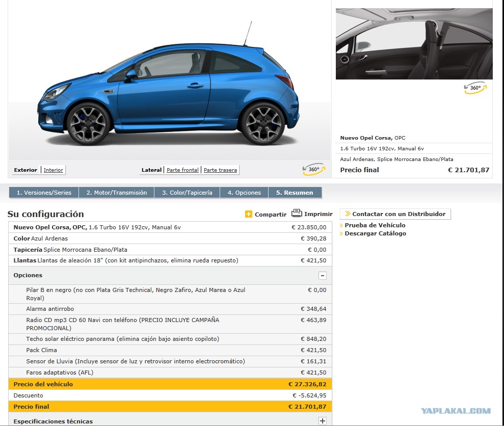504x426 pixels.
Task: Click the printer icon next to Imprimir
Action: (297, 213)
